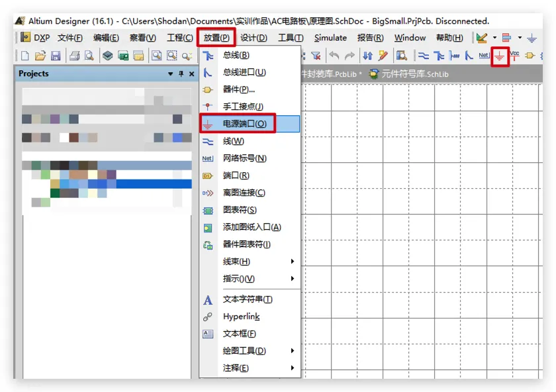Save the current document with floppy icon
This screenshot has height=392, width=556.
[56, 56]
